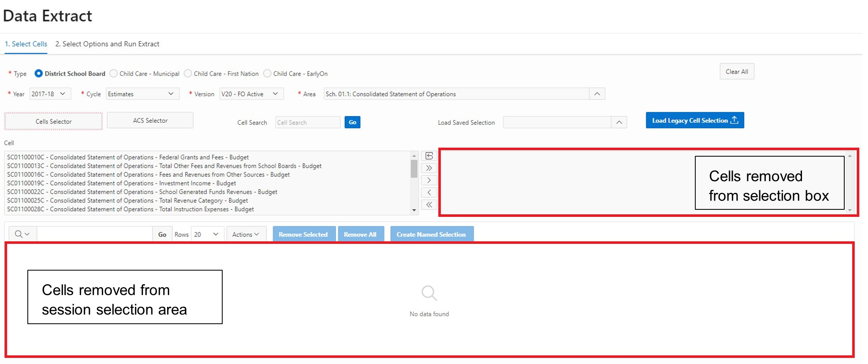Select the Child Care - First Nation option
The width and height of the screenshot is (868, 364).
(188, 74)
